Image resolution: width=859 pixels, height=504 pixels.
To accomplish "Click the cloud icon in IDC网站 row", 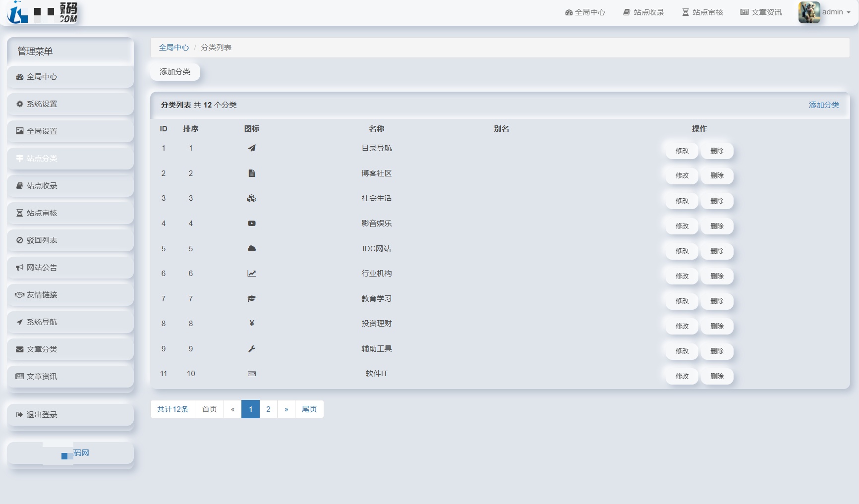I will (x=252, y=249).
